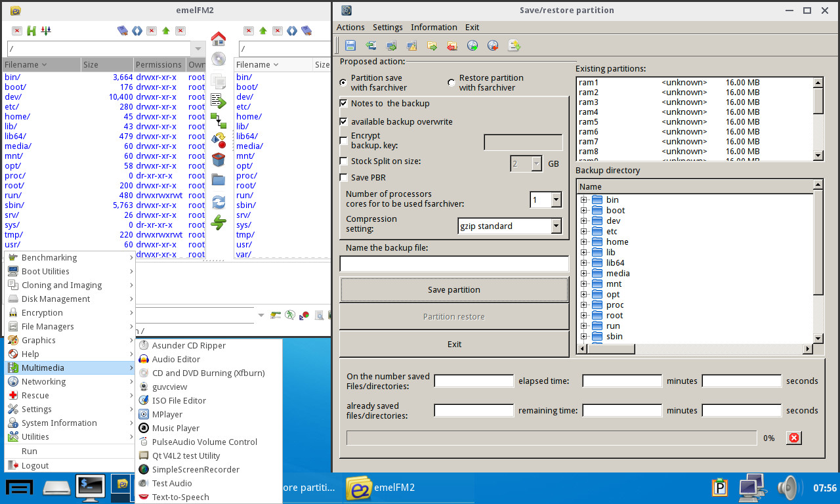The height and width of the screenshot is (504, 840).
Task: Click the backup file name input field
Action: point(454,264)
